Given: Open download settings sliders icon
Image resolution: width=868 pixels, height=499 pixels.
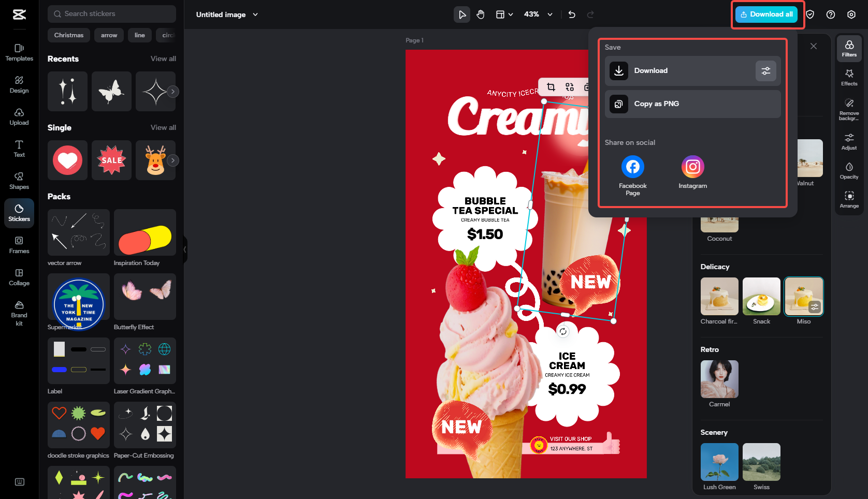Looking at the screenshot, I should pos(766,71).
